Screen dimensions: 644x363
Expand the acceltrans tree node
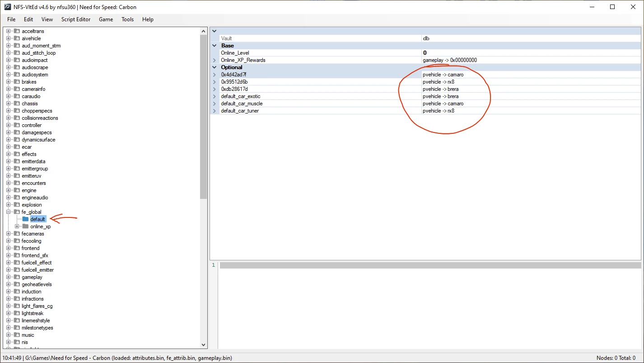(8, 31)
